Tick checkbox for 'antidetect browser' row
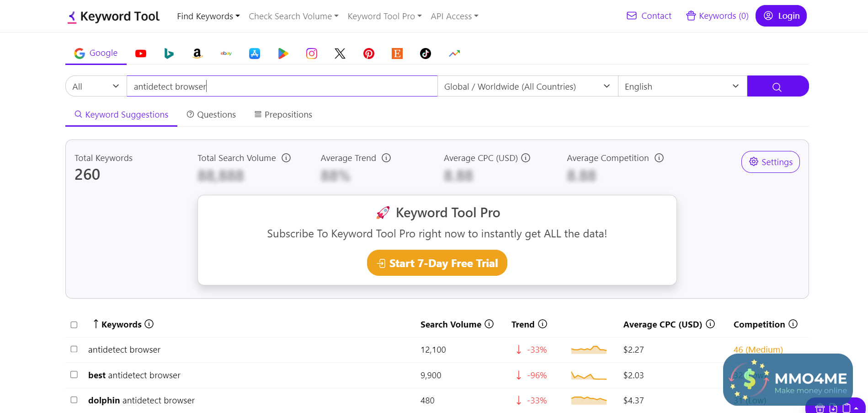Viewport: 868px width, 413px height. coord(74,349)
